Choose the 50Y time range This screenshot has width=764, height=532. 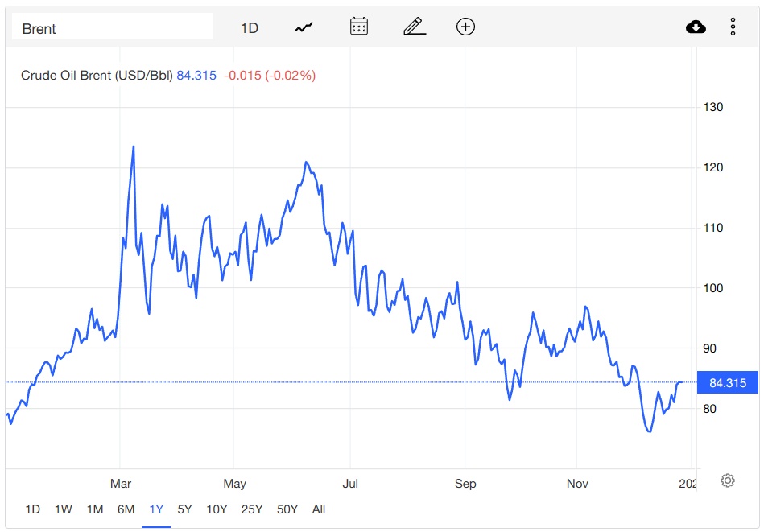tap(287, 509)
